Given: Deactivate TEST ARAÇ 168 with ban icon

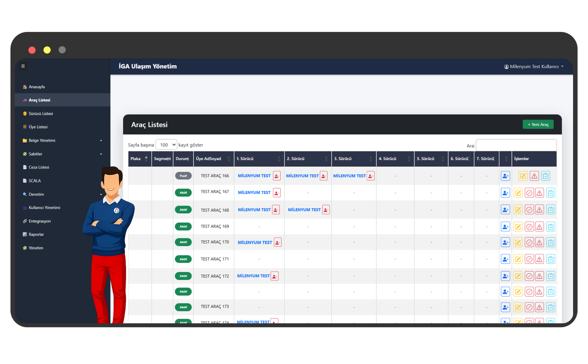Looking at the screenshot, I should [x=529, y=210].
